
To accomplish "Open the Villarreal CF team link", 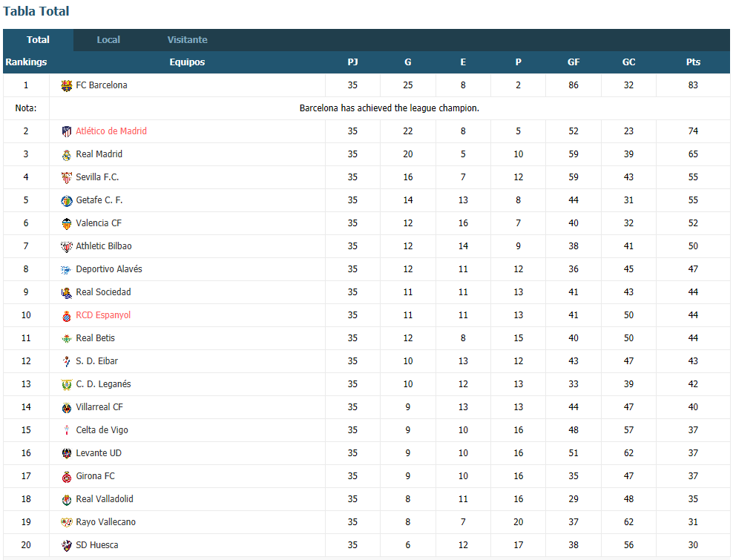I will coord(99,407).
